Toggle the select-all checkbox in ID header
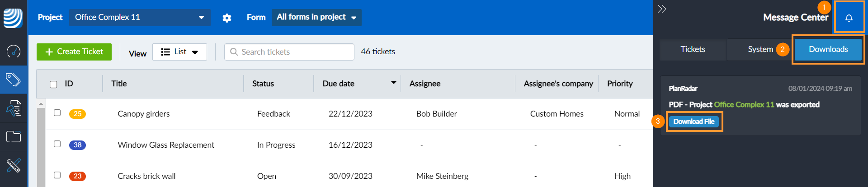Viewport: 868px width, 187px height. [53, 84]
